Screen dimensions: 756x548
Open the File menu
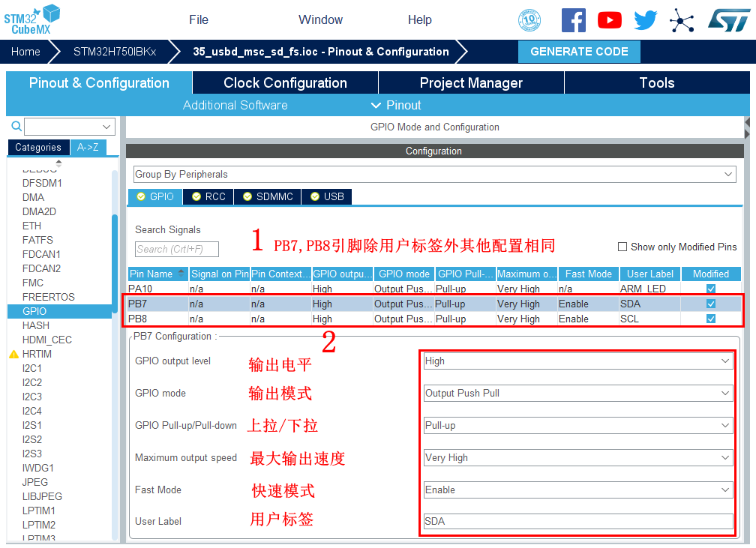coord(199,19)
